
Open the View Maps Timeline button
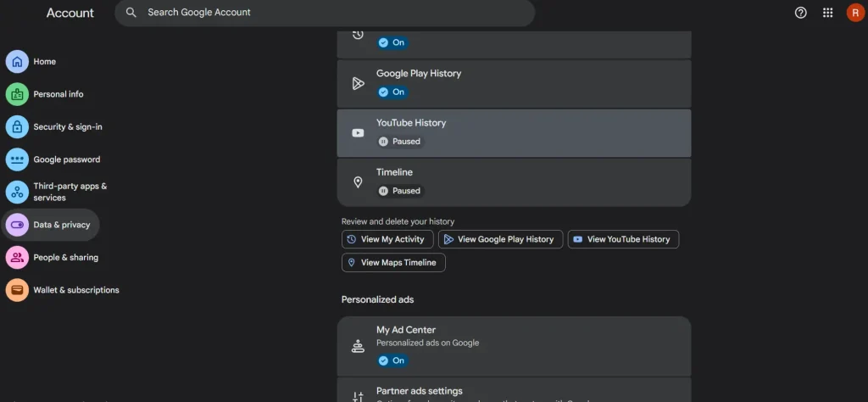(393, 262)
